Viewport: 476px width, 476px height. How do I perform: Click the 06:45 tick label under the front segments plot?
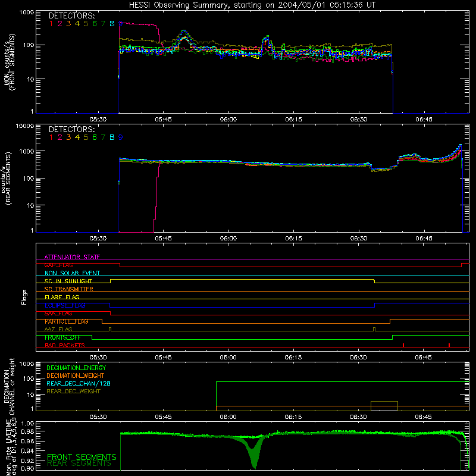point(424,120)
